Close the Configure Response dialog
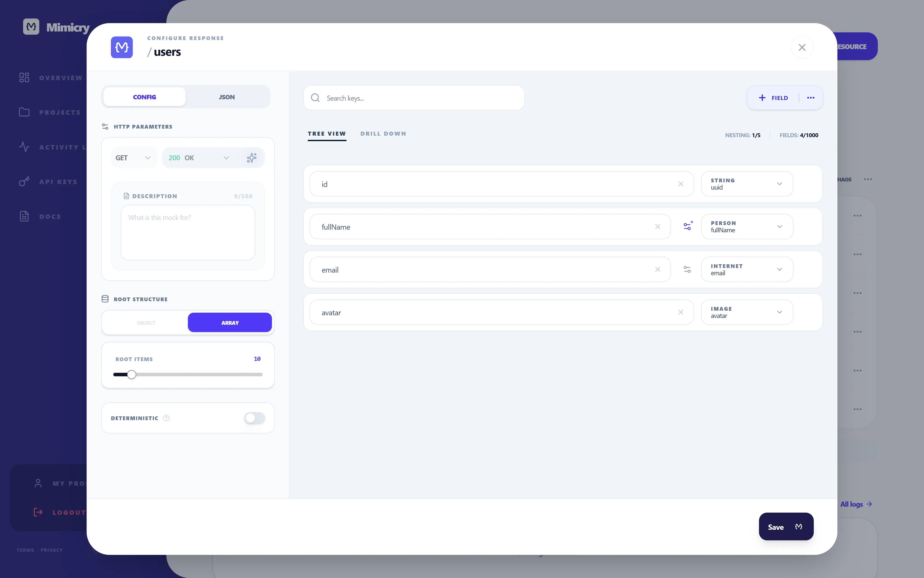The image size is (924, 578). tap(802, 47)
